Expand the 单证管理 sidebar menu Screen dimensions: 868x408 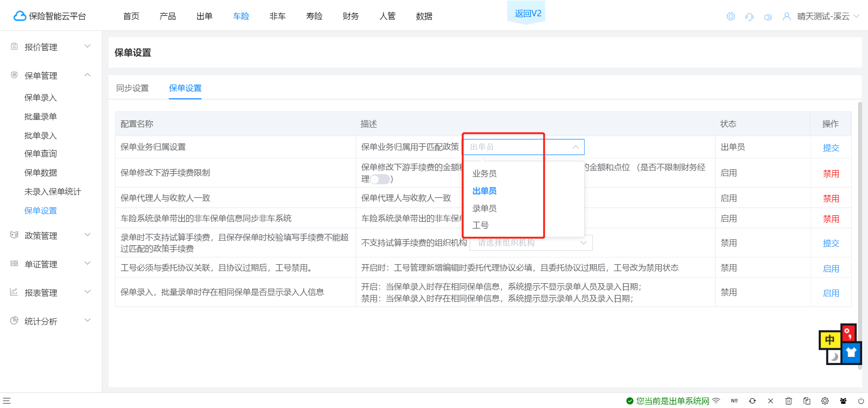[88, 263]
